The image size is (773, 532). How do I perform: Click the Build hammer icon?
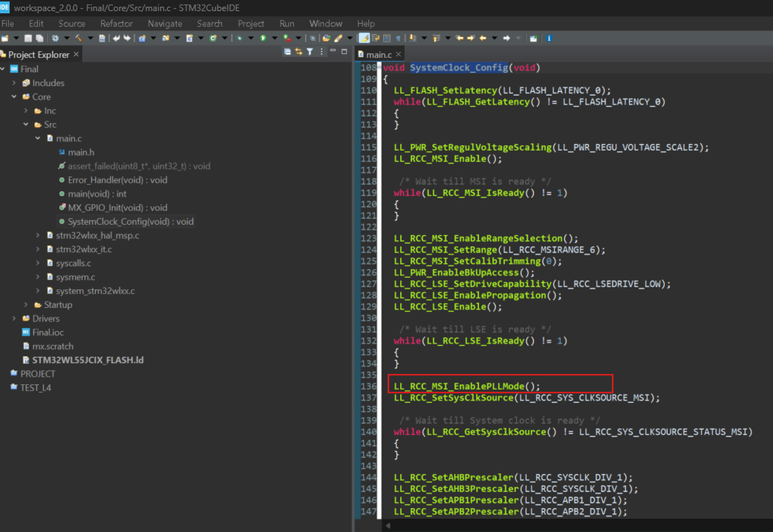78,38
